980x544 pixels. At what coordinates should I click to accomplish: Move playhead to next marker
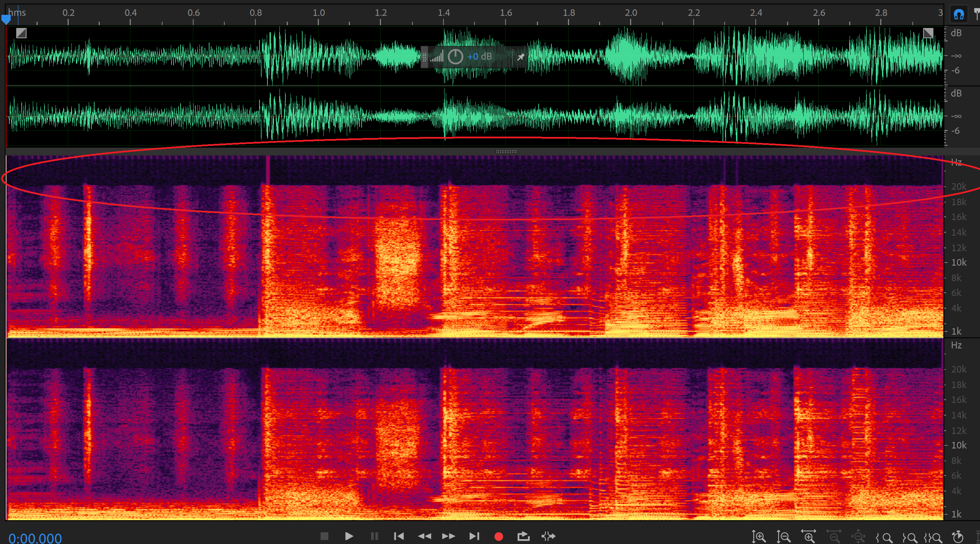click(474, 536)
